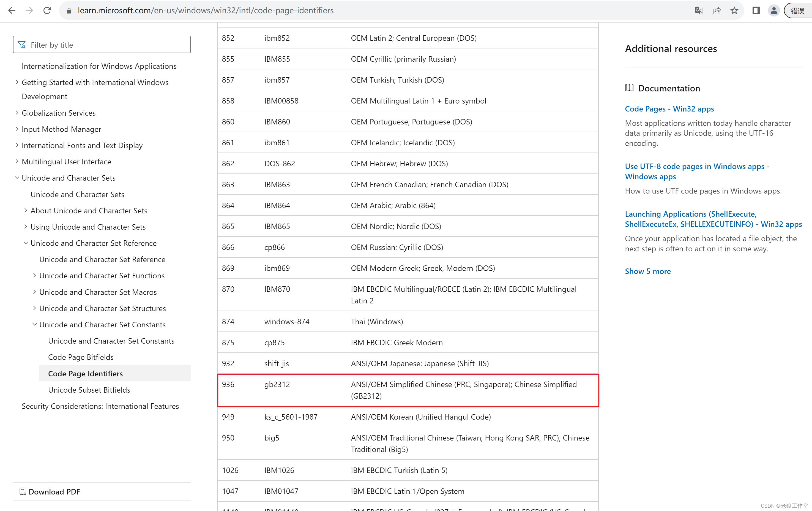Click the big5 name cell
The width and height of the screenshot is (812, 511).
[272, 438]
